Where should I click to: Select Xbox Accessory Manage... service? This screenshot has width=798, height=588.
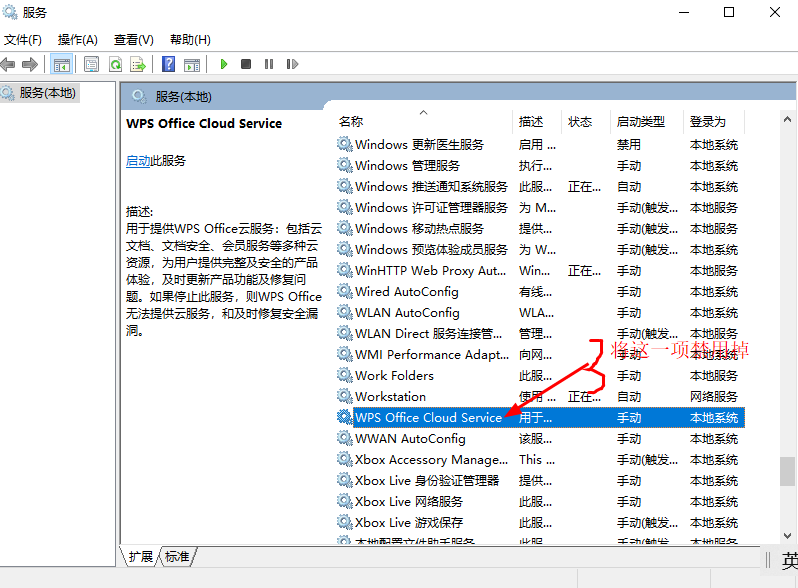pyautogui.click(x=540, y=460)
